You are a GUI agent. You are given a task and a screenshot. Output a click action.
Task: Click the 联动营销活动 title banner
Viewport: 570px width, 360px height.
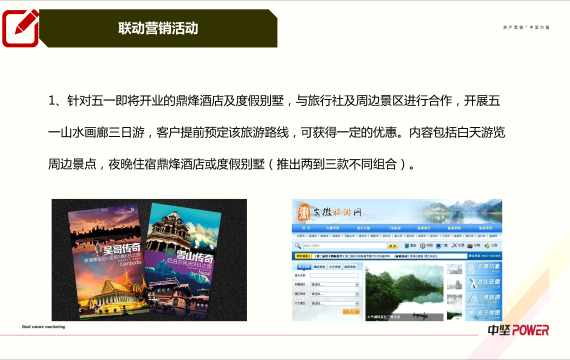158,28
